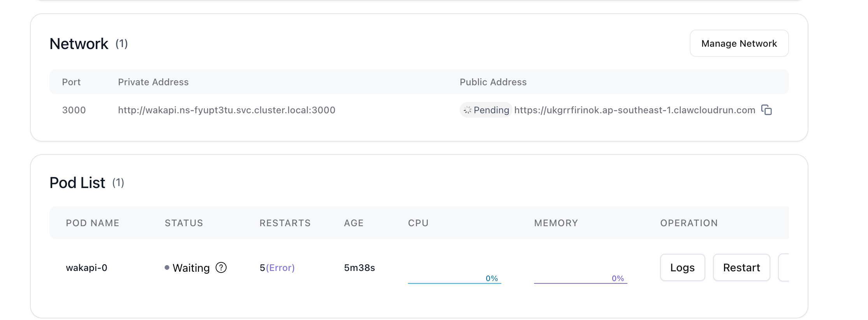Copy the public address URL

[766, 110]
